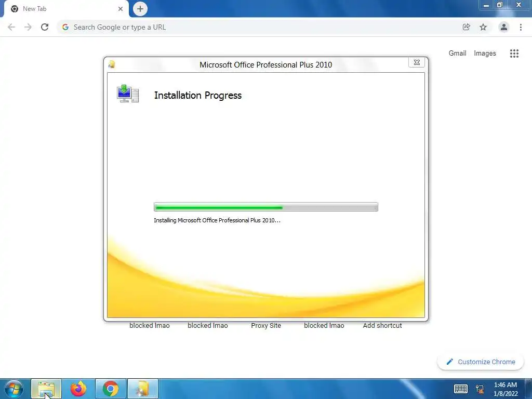Image resolution: width=532 pixels, height=399 pixels.
Task: Click the Installation Progress computer icon
Action: (x=128, y=94)
